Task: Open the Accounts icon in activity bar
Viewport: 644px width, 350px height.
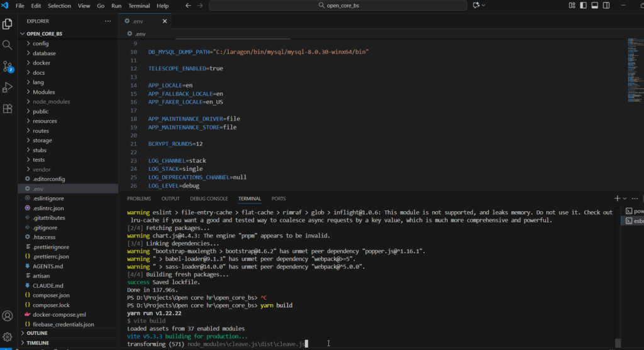Action: pos(8,315)
